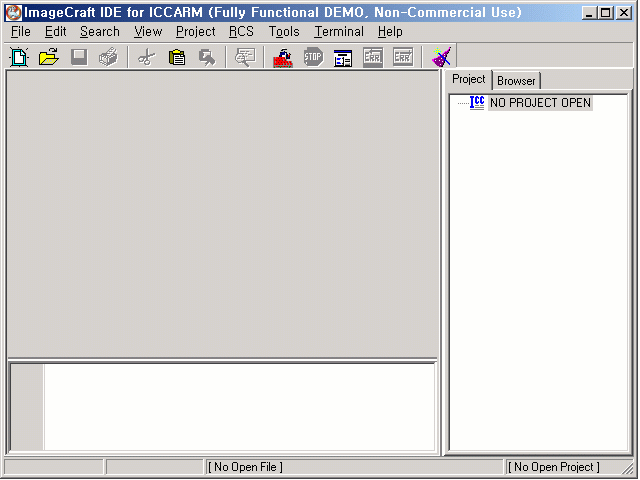Open the Project menu
Screen dimensions: 640x480
196,31
